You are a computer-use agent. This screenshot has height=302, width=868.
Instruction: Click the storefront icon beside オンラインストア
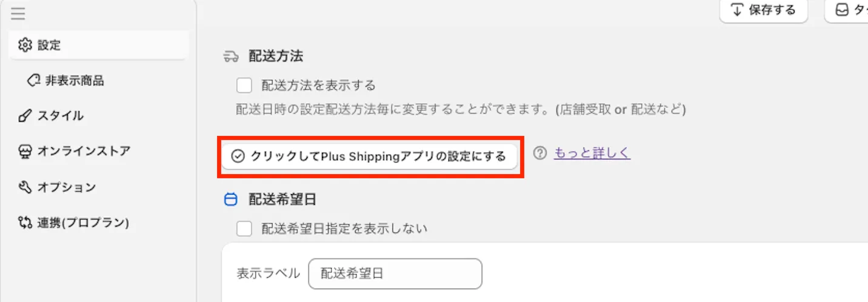[x=25, y=152]
